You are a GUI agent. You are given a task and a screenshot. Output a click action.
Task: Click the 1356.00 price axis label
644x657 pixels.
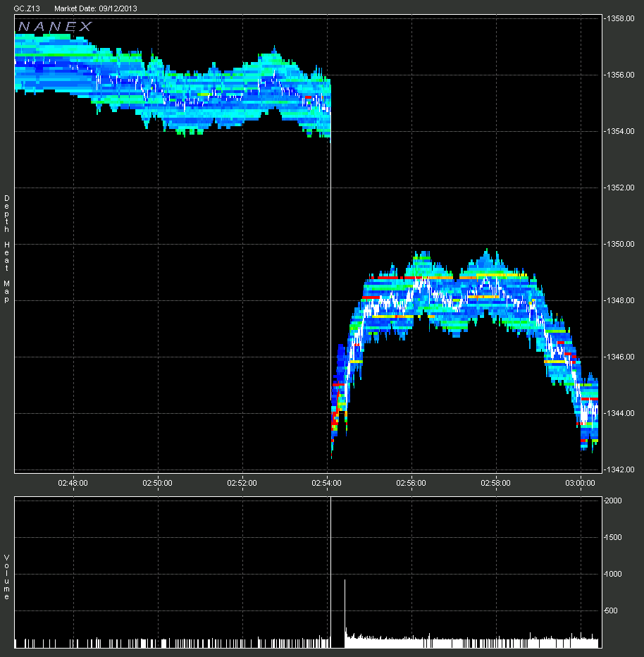tap(620, 75)
